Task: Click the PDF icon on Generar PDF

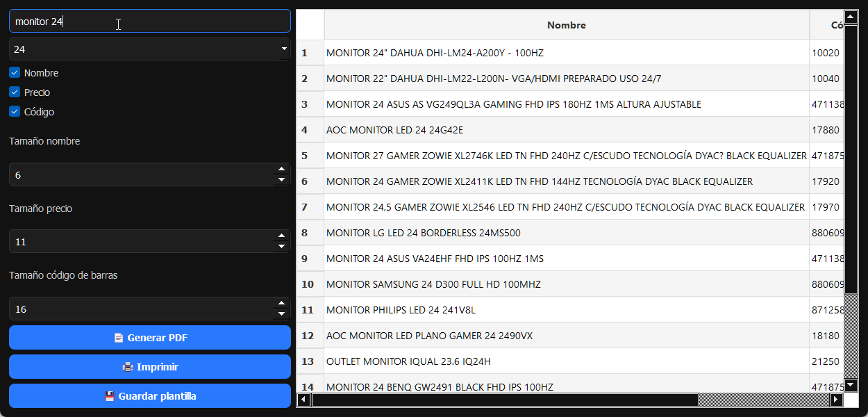Action: [x=119, y=338]
